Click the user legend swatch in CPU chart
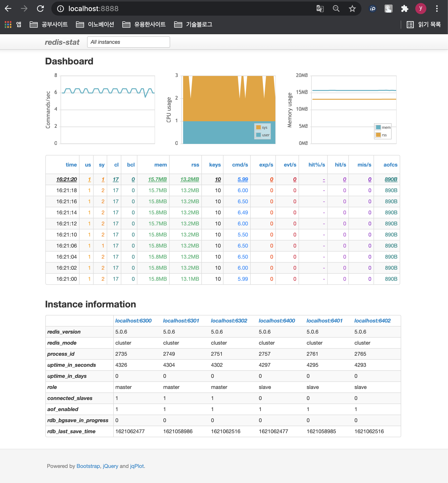 pyautogui.click(x=258, y=135)
